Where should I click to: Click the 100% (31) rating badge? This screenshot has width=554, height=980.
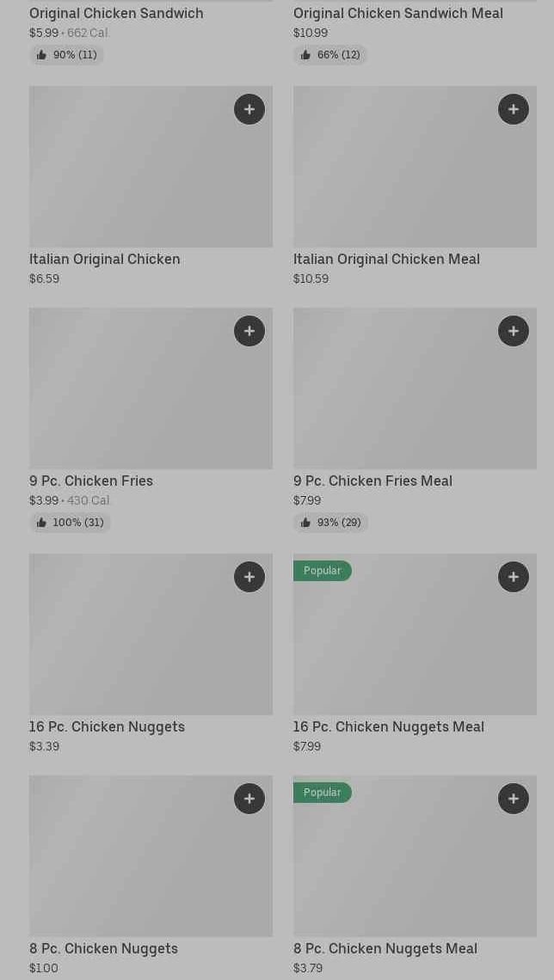tap(70, 523)
